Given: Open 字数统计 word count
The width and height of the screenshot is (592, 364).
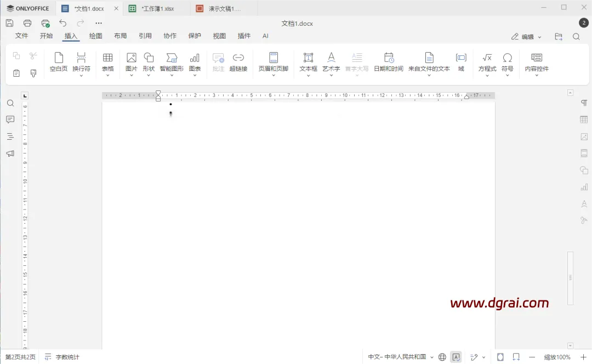Looking at the screenshot, I should 62,357.
